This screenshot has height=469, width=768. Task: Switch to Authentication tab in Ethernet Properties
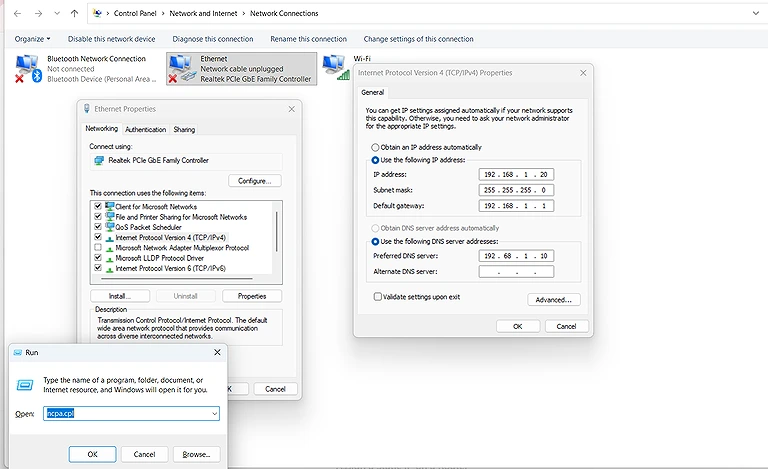pyautogui.click(x=145, y=130)
